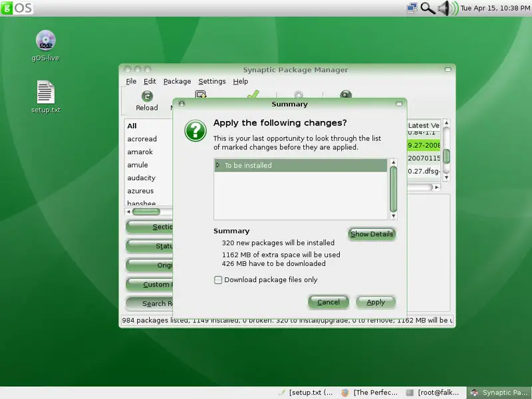Image resolution: width=532 pixels, height=399 pixels.
Task: Open the Edit menu
Action: 150,81
